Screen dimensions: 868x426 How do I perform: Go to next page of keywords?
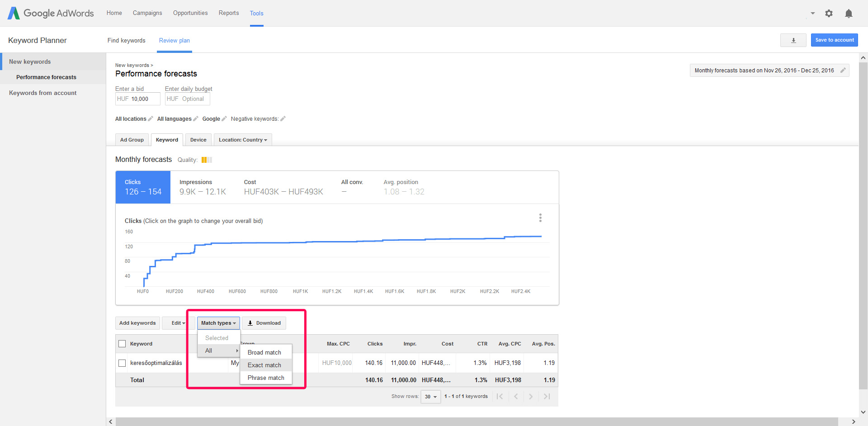pyautogui.click(x=531, y=397)
